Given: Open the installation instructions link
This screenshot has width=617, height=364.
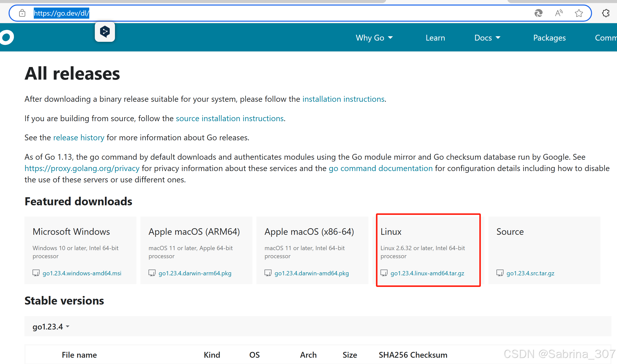Looking at the screenshot, I should (x=343, y=99).
